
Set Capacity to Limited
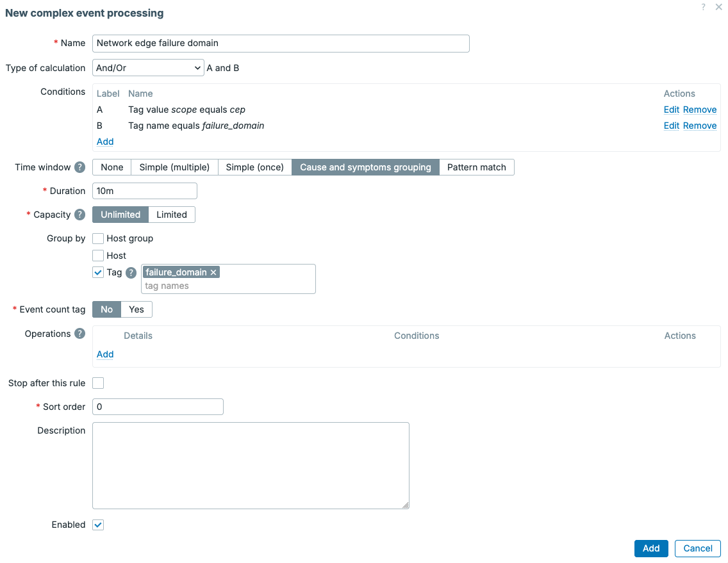171,215
